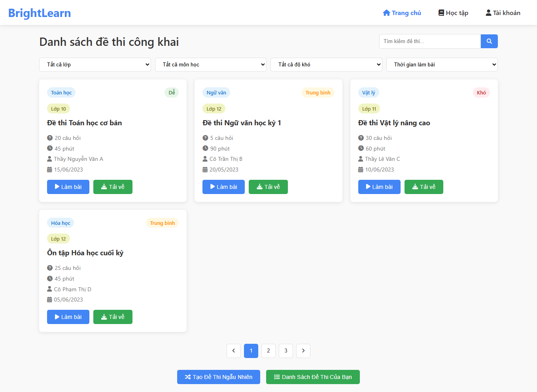
Task: Click the question icon next to 25 câu hỏi
Action: (x=50, y=268)
